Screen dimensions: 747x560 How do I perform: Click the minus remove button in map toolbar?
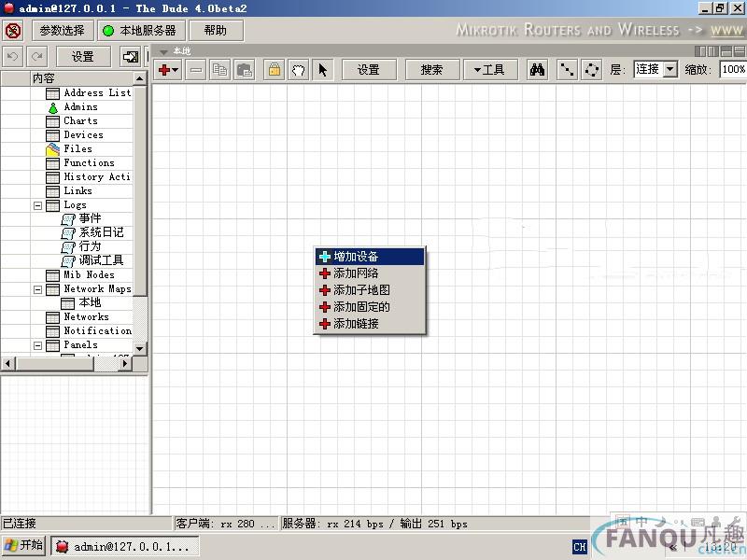pos(196,70)
